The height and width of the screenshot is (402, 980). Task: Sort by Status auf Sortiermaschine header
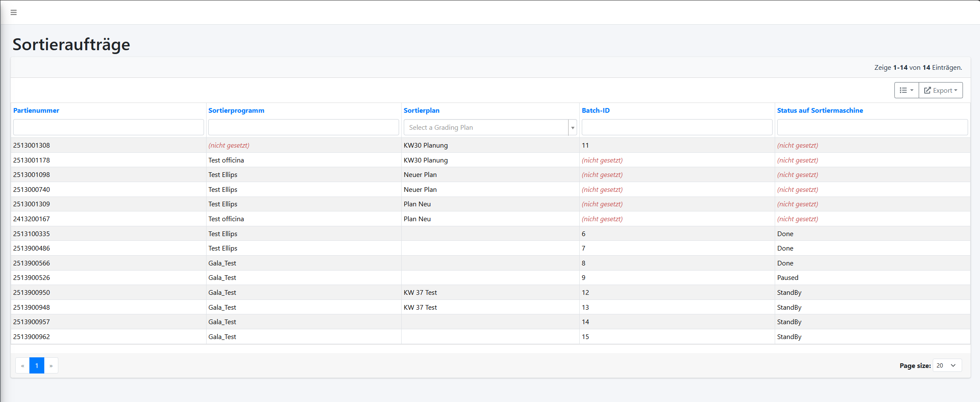click(x=819, y=111)
